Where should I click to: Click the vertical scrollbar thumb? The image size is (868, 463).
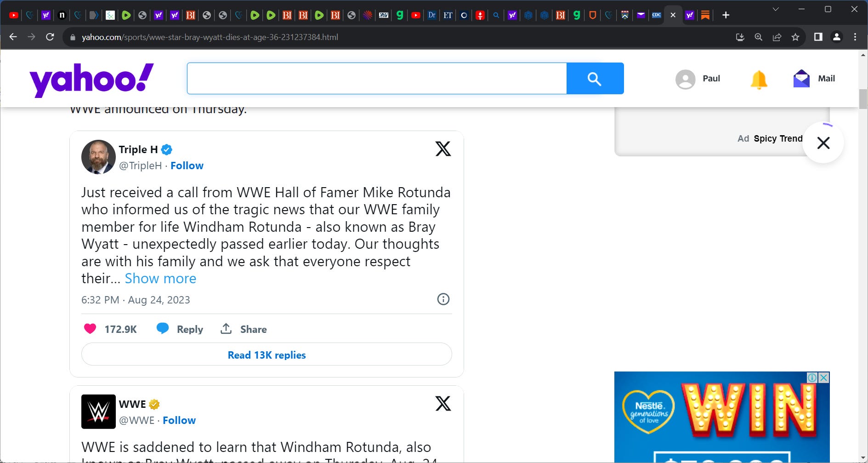coord(863,99)
